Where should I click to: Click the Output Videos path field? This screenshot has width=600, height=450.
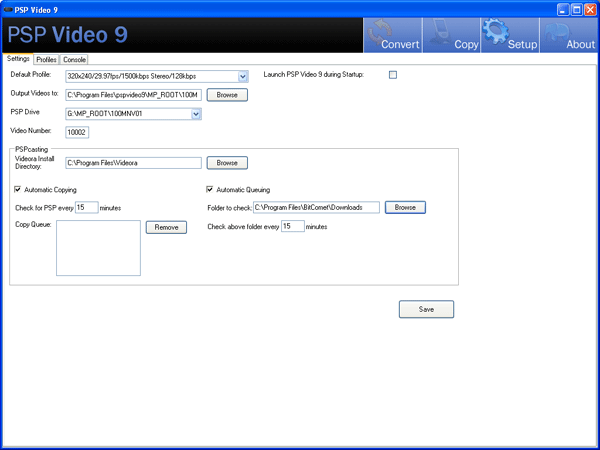point(134,95)
